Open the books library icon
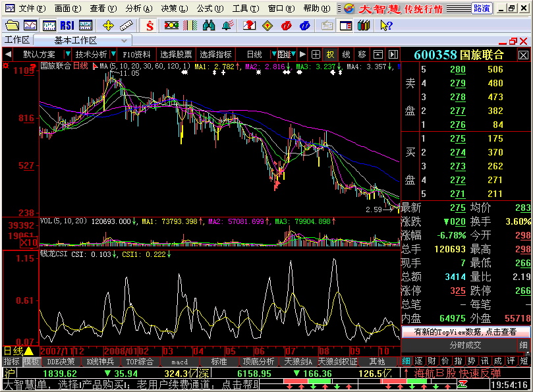Image resolution: width=533 pixels, height=392 pixels. coord(364,26)
